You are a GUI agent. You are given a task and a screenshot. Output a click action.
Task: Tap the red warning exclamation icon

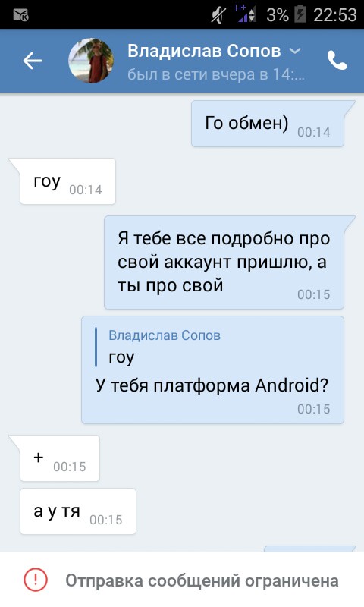click(36, 580)
